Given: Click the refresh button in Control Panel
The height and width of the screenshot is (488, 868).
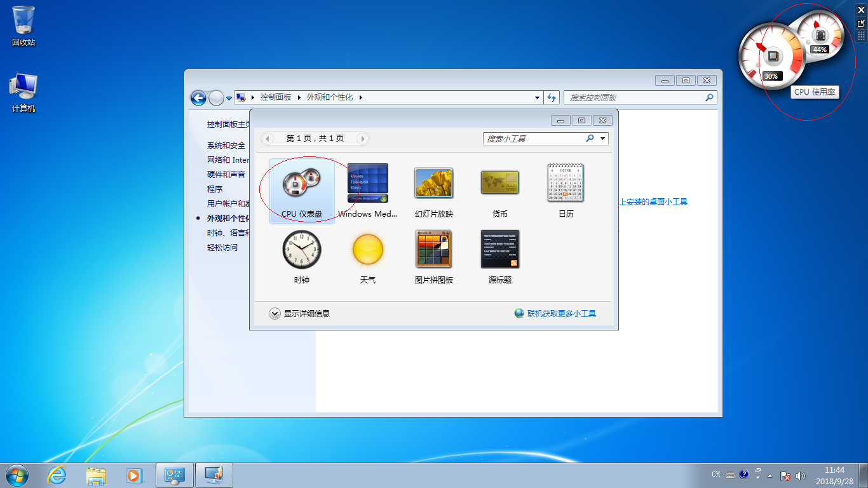Looking at the screenshot, I should 552,98.
